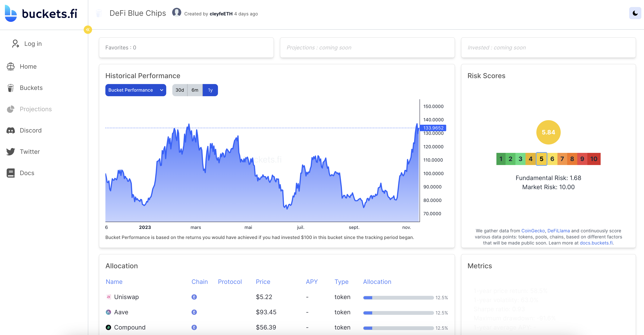Switch to the 30d performance tab
The height and width of the screenshot is (335, 644).
coord(180,90)
